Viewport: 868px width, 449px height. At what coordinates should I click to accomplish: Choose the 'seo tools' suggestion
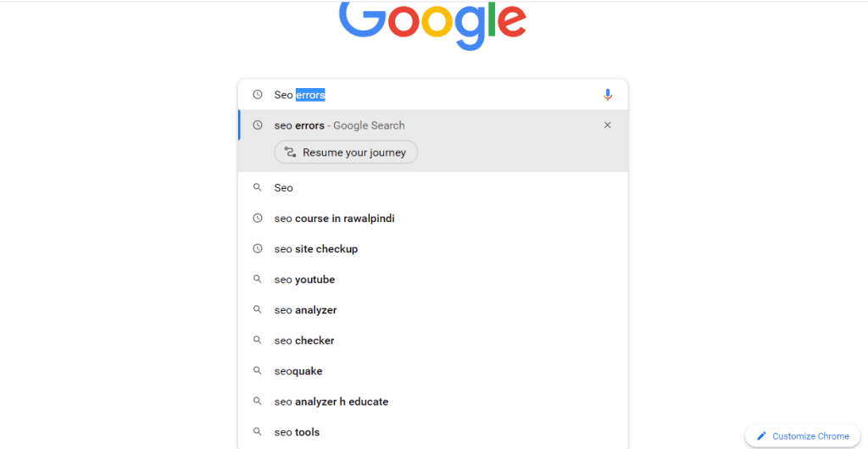pyautogui.click(x=297, y=432)
